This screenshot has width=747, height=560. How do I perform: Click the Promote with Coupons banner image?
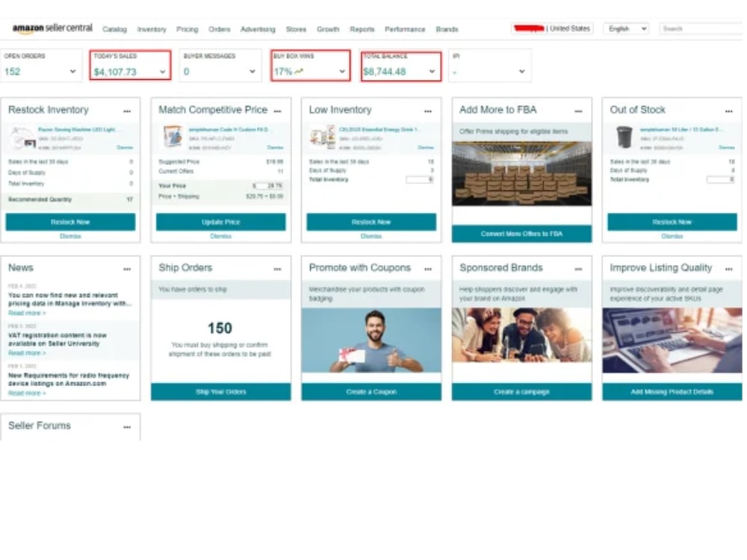371,340
